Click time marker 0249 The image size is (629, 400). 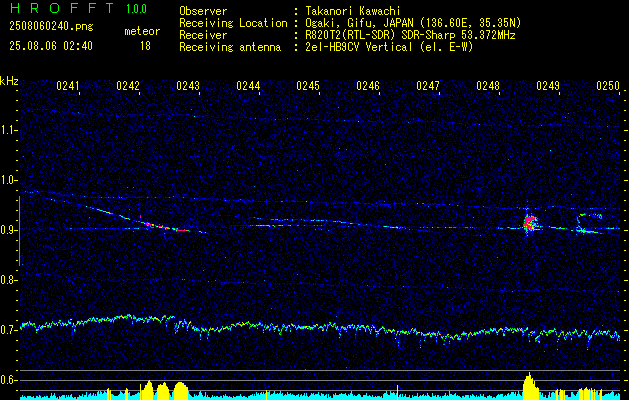(x=548, y=85)
